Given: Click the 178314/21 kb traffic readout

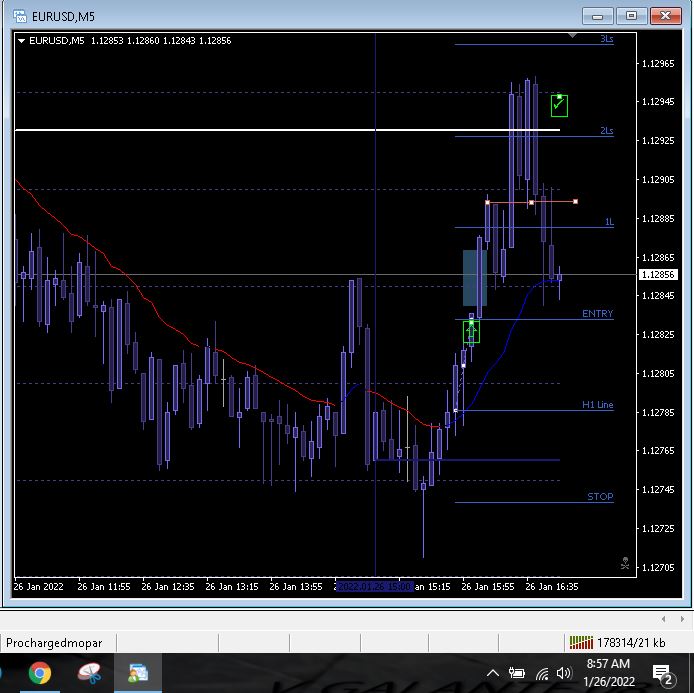Looking at the screenshot, I should pos(631,643).
